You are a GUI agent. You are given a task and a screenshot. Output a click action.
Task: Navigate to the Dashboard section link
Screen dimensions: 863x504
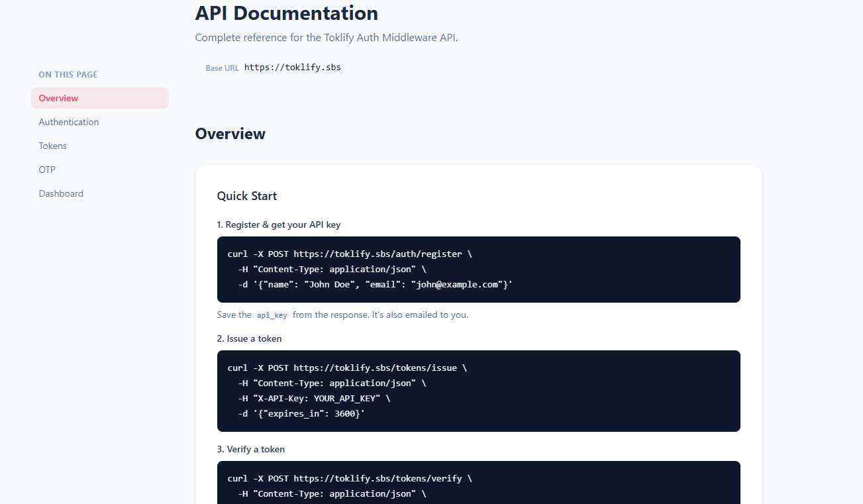[61, 193]
